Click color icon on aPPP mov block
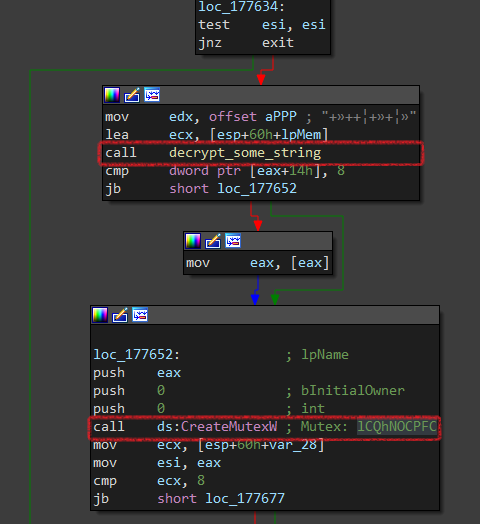This screenshot has height=524, width=480. pyautogui.click(x=112, y=95)
